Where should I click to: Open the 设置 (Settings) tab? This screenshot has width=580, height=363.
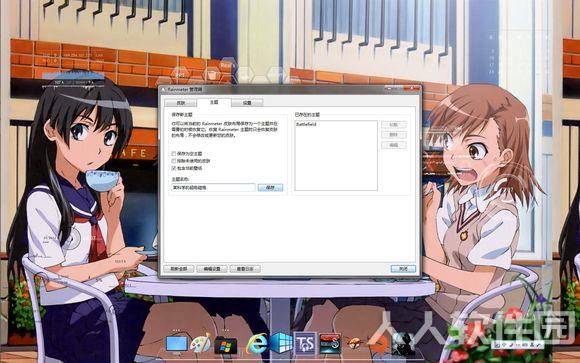(247, 102)
